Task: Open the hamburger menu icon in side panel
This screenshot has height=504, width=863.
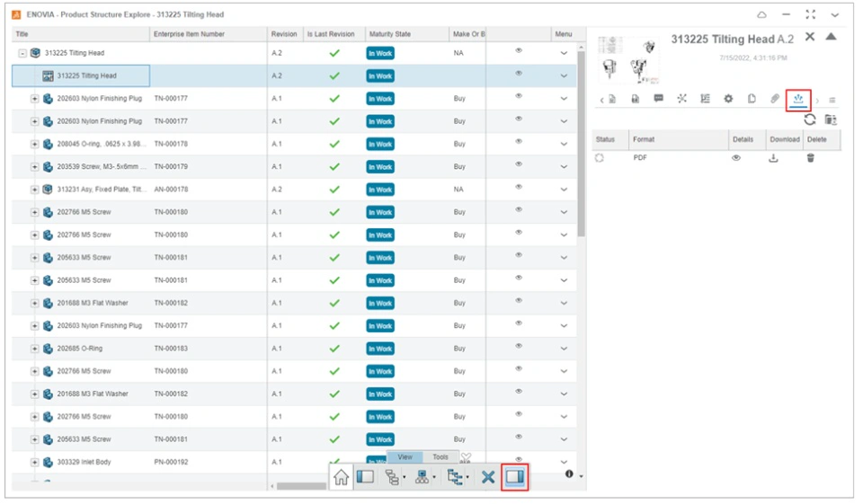Action: coord(832,100)
